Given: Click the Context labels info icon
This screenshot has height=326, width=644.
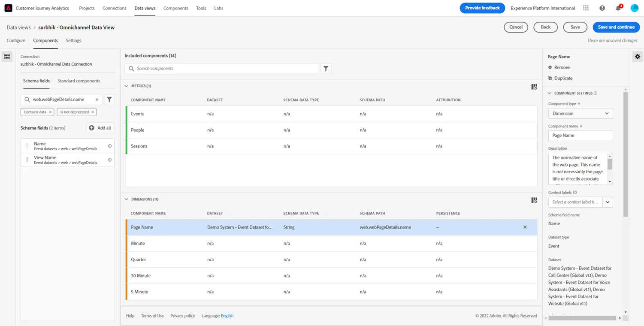Looking at the screenshot, I should pyautogui.click(x=575, y=193).
